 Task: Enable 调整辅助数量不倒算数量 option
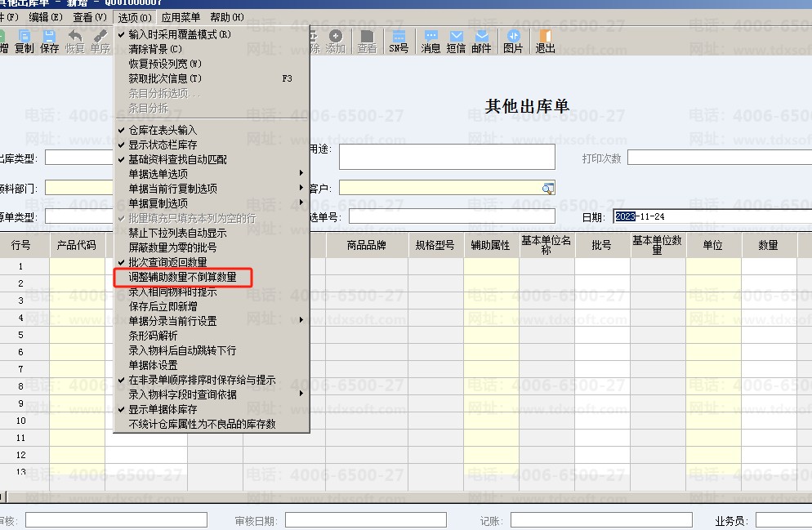[182, 278]
